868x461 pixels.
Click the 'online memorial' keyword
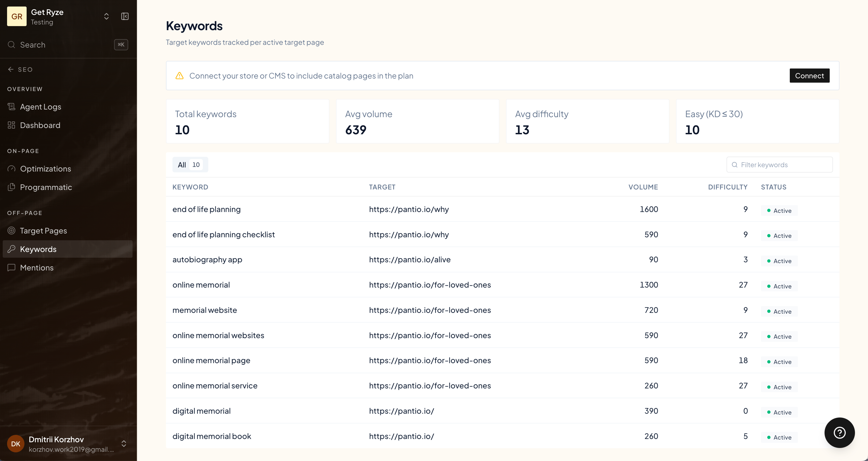click(x=201, y=285)
